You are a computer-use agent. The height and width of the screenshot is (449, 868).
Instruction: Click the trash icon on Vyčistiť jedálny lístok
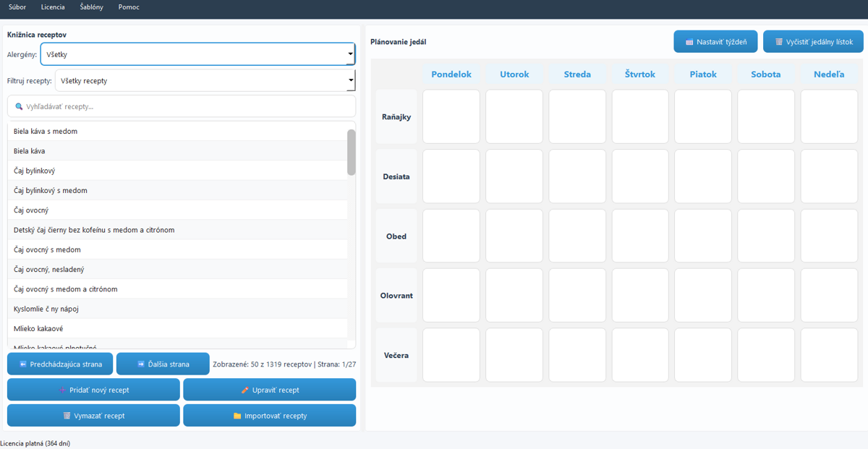[x=779, y=42]
